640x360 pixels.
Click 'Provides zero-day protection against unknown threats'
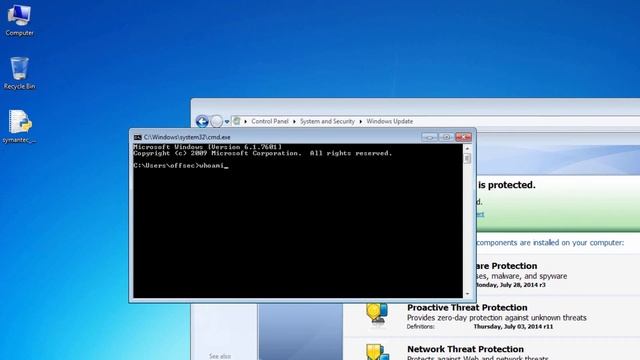point(497,318)
